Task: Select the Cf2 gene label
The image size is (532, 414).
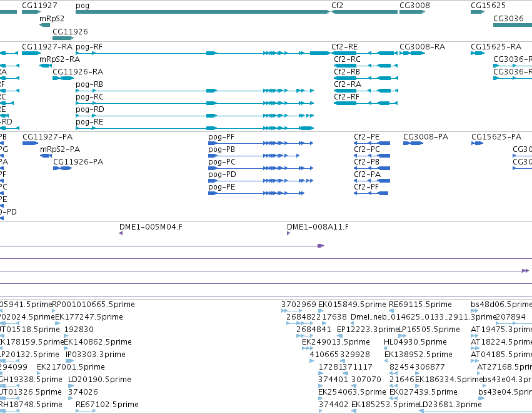Action: tap(337, 6)
